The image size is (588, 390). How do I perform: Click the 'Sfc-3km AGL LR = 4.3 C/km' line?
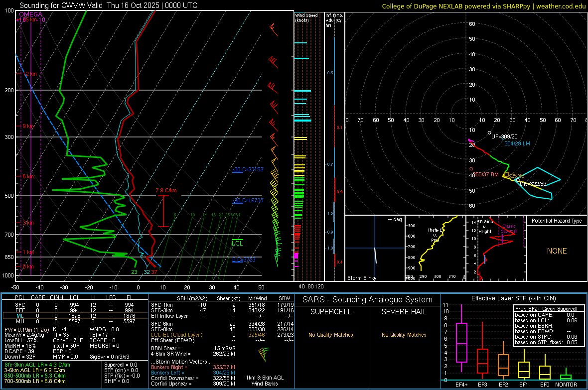(x=37, y=365)
